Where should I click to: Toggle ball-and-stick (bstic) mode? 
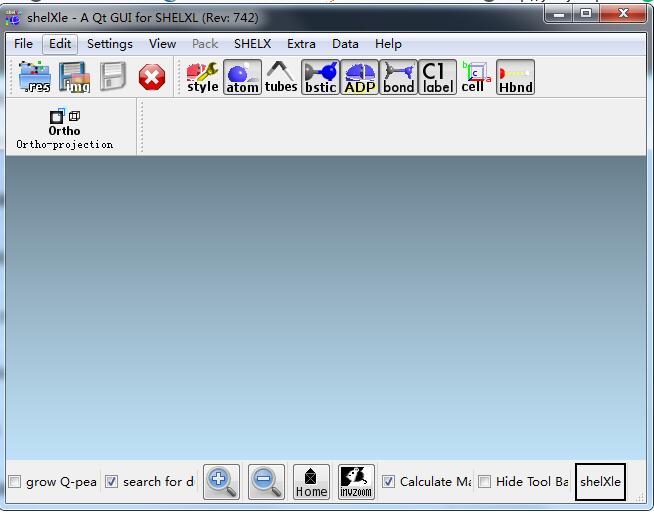pos(320,77)
